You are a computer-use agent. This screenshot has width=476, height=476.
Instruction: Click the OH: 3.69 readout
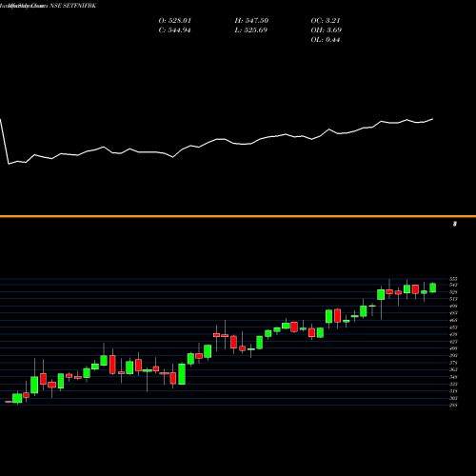[327, 30]
